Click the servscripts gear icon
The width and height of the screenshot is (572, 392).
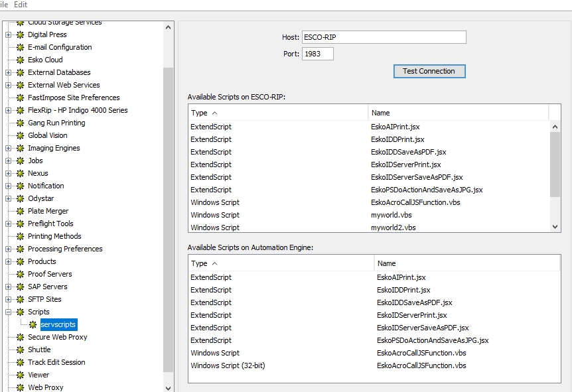click(x=33, y=324)
